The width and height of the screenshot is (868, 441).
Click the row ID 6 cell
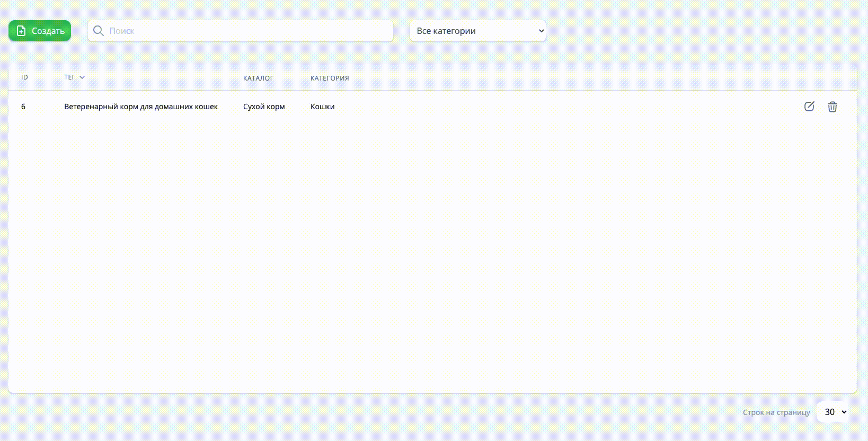click(x=23, y=107)
